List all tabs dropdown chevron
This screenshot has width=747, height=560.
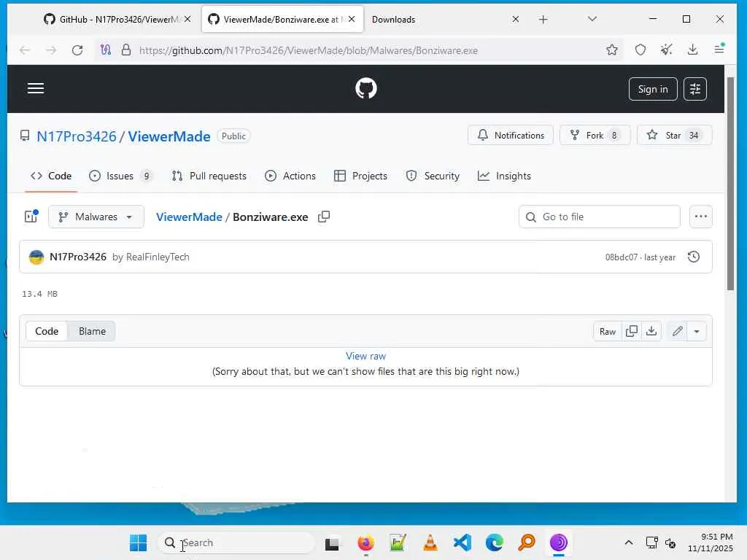[592, 19]
